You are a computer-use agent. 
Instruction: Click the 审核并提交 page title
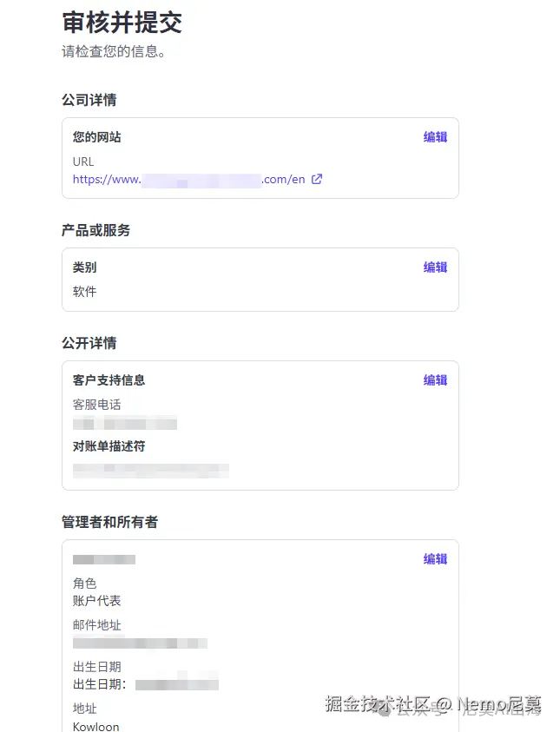[120, 23]
